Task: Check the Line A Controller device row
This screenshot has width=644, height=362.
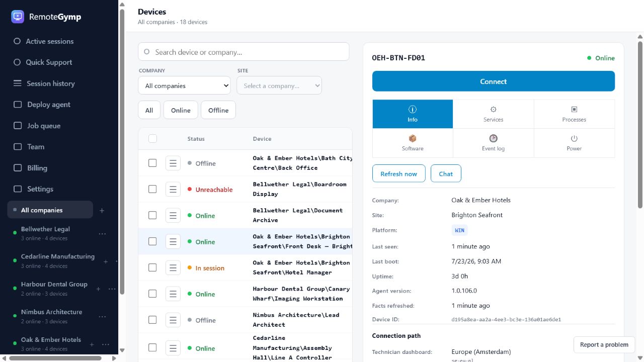Action: 152,347
